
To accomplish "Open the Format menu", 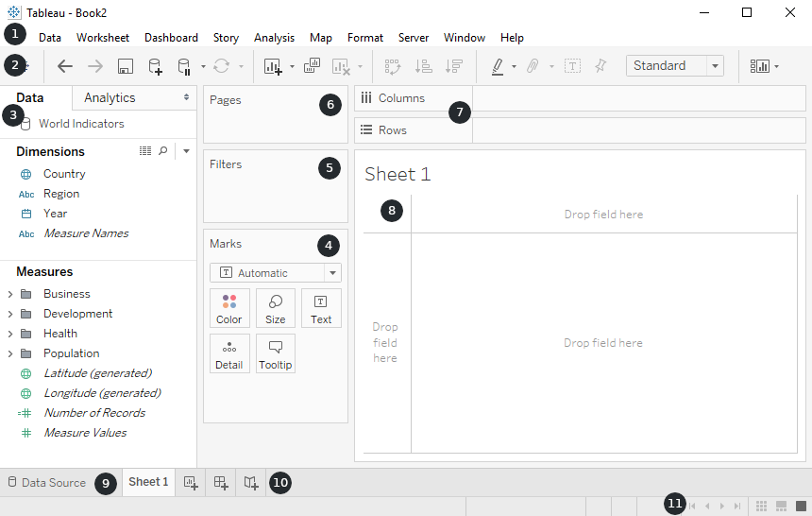I will [365, 38].
